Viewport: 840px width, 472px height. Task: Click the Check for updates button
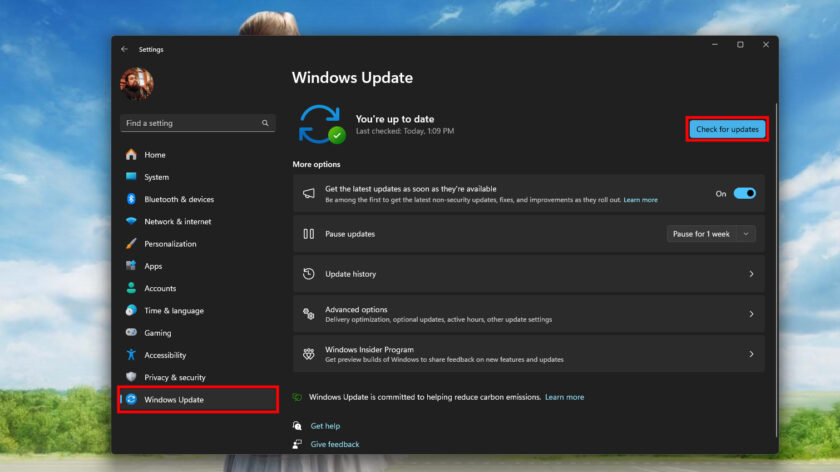pos(727,129)
